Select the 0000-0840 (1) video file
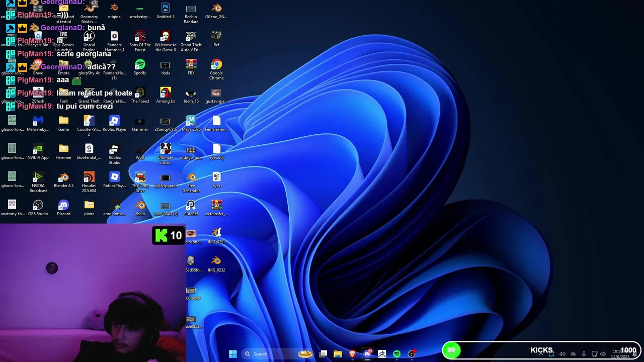Screen dimensions: 644x362 click(166, 208)
